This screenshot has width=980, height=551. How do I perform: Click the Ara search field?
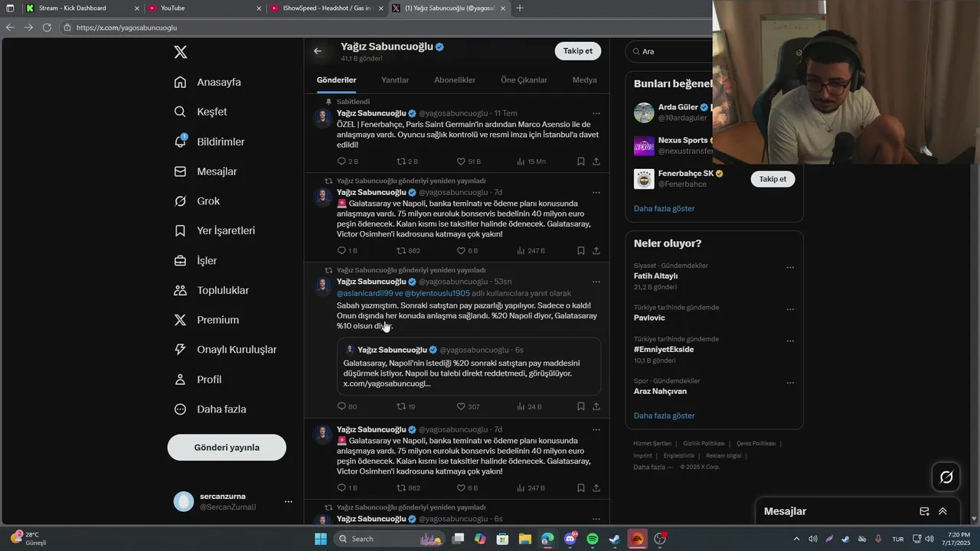[671, 51]
